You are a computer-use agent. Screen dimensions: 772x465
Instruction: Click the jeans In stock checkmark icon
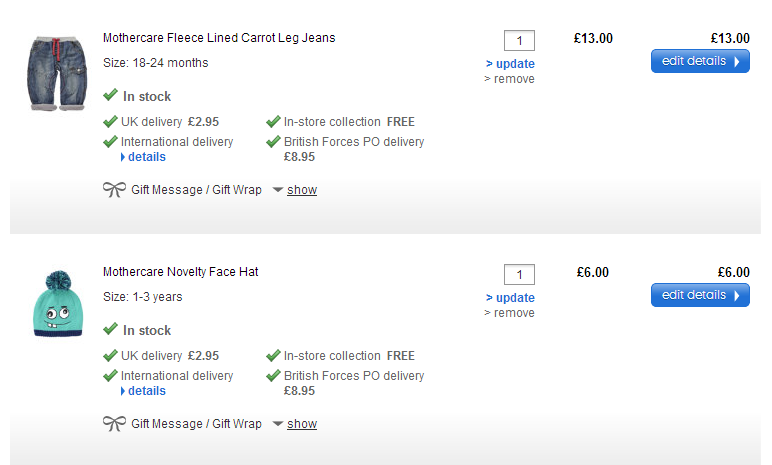coord(110,96)
